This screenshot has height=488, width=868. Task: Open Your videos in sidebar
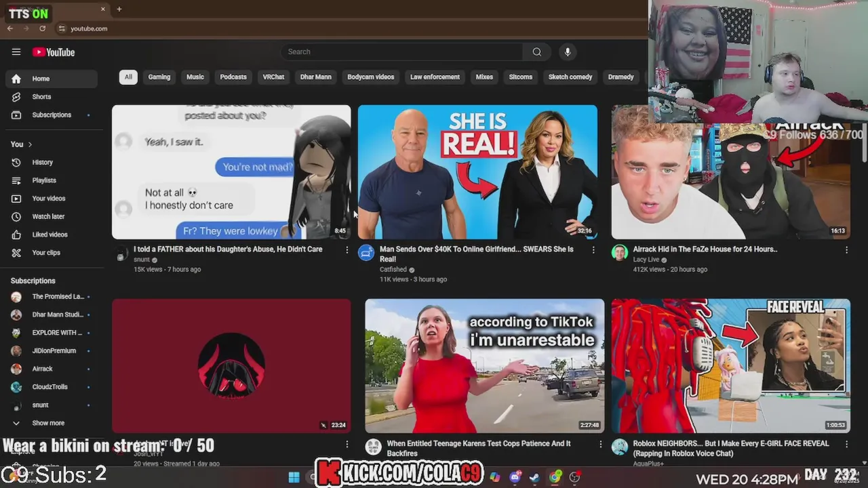click(x=52, y=199)
